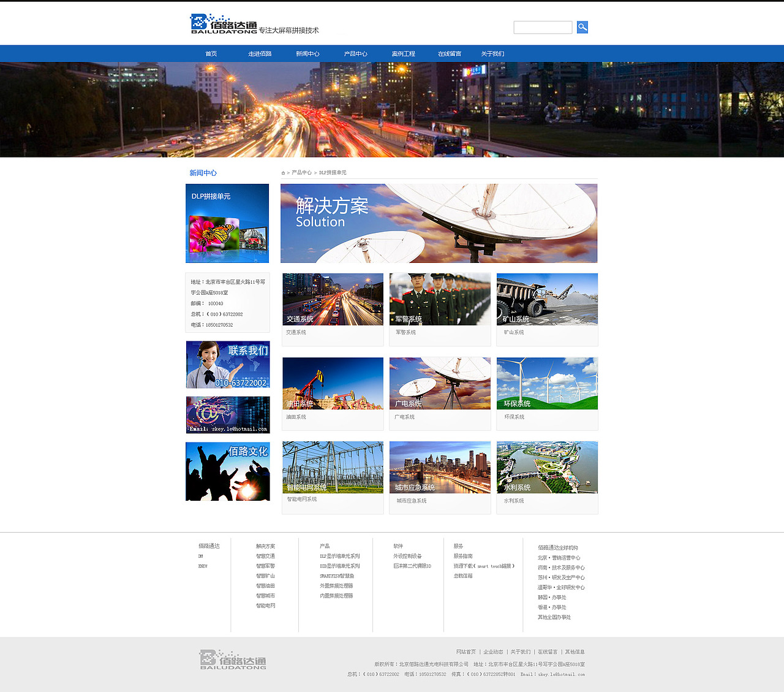This screenshot has width=784, height=692.
Task: Select 在线留言 in the navigation bar
Action: pos(450,54)
